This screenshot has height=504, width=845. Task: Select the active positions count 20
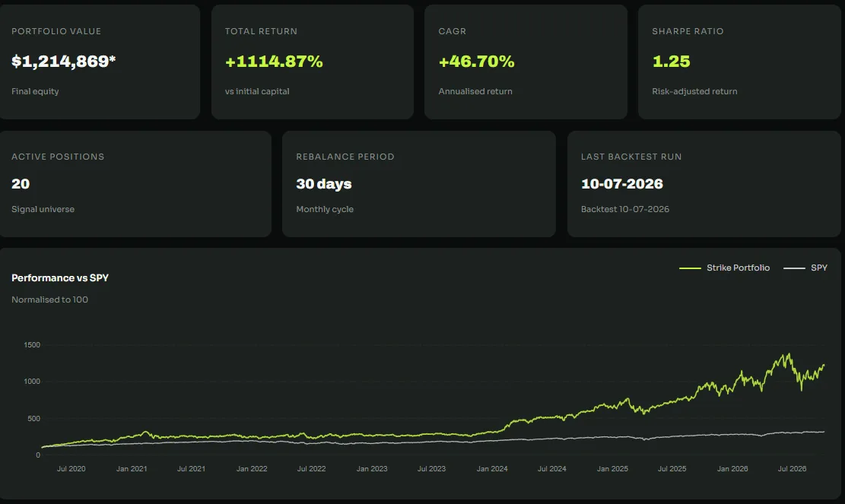21,184
